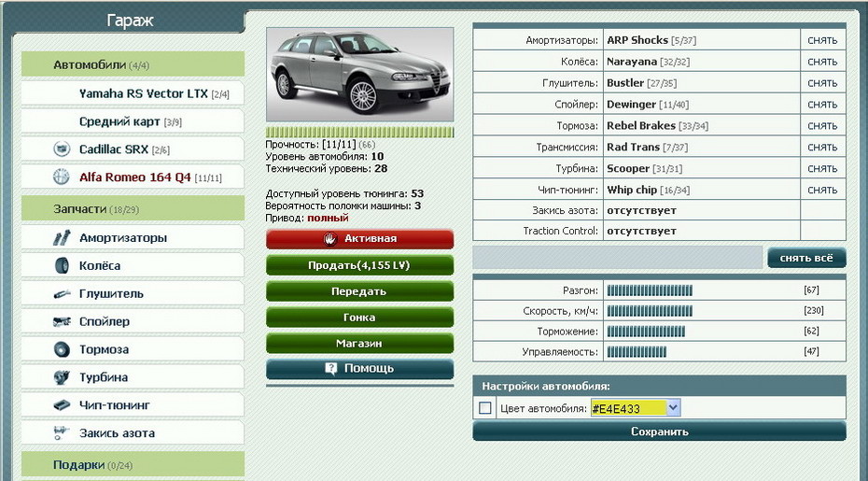
Task: Click Сохранить to save car settings
Action: 659,431
